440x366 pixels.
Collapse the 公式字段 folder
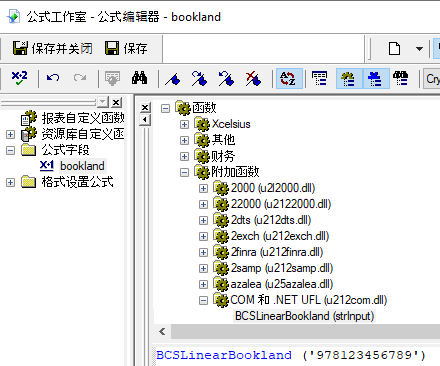point(11,150)
